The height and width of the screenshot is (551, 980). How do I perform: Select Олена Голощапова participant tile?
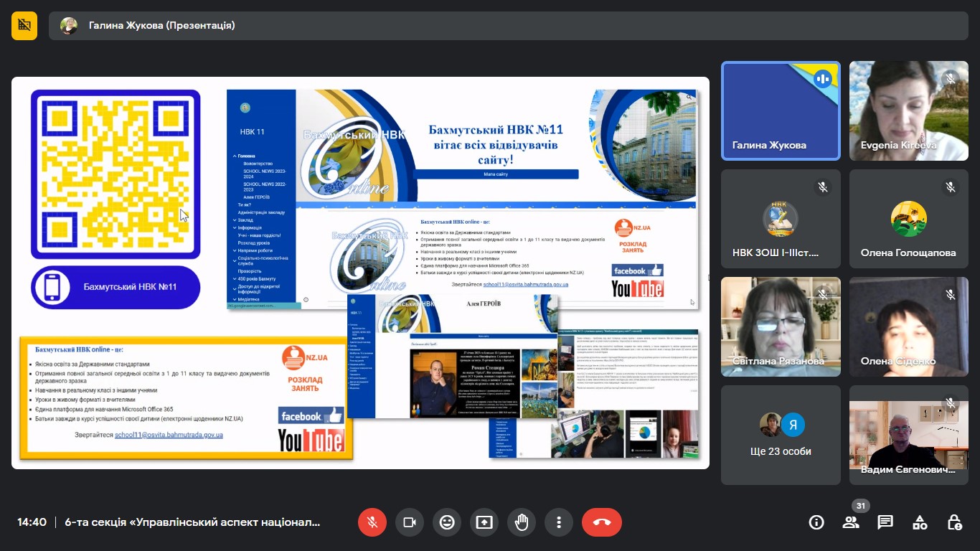pos(909,219)
